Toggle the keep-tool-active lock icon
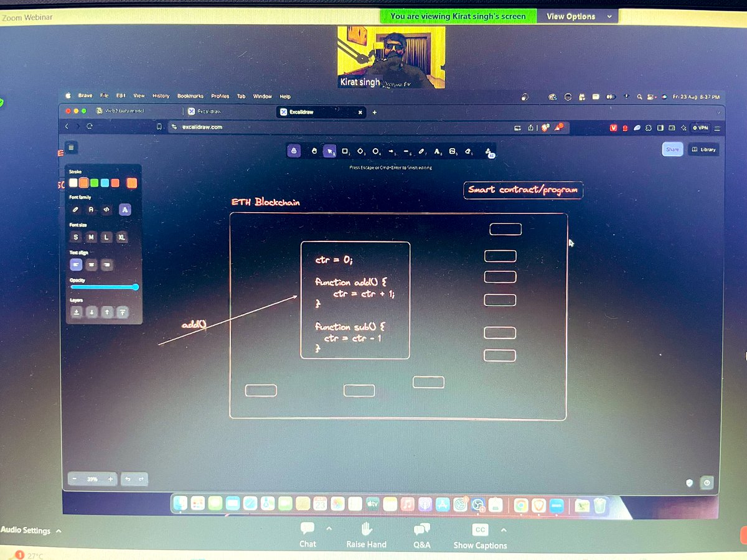 tap(294, 151)
